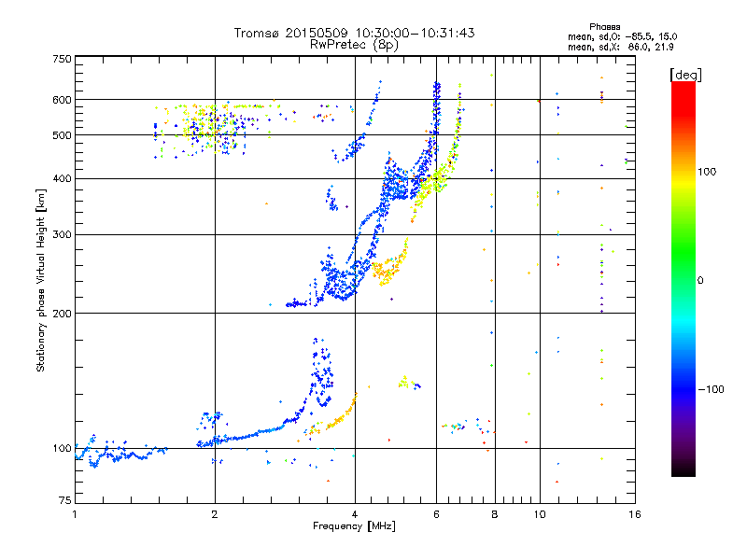Click the x-axis tick label "8"
747x560 pixels.
[x=495, y=514]
